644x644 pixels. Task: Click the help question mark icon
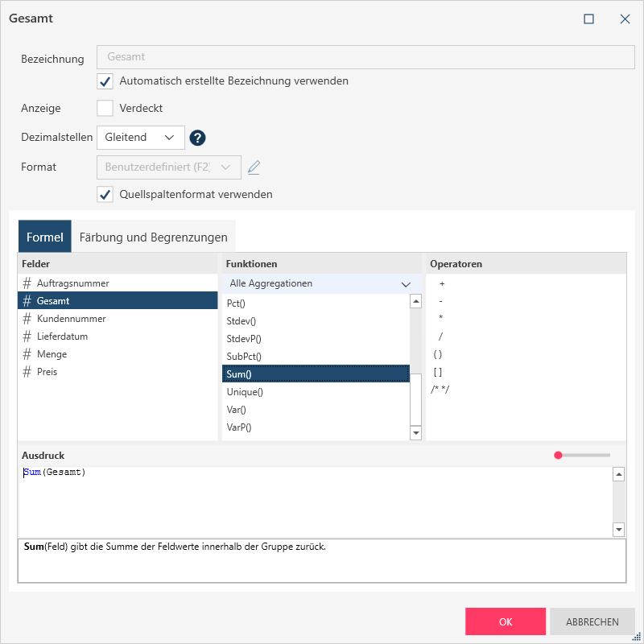(198, 138)
